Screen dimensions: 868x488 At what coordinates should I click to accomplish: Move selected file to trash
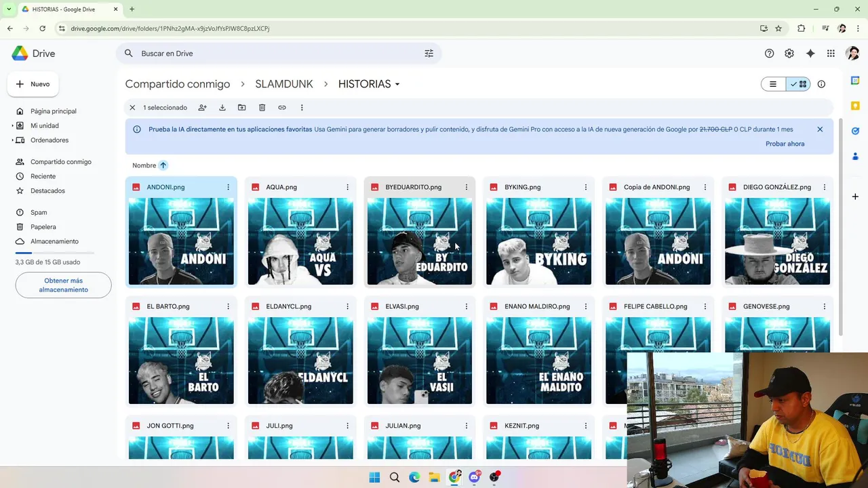262,108
